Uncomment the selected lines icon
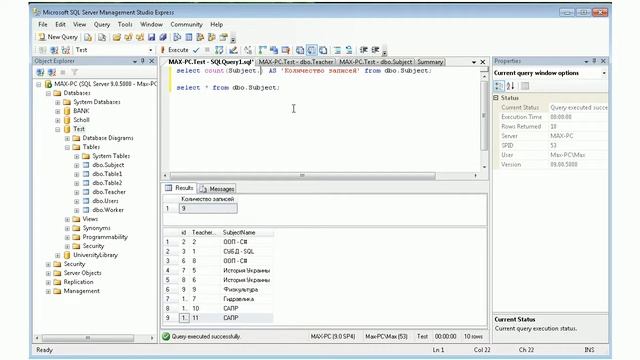Viewport: 640px width, 360px height. (349, 50)
